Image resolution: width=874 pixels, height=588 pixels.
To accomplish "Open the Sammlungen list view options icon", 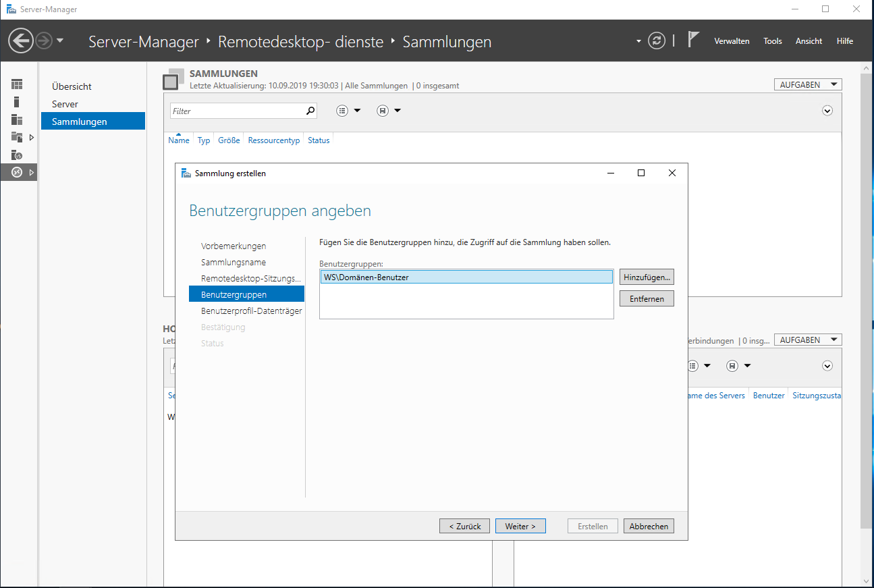I will tap(342, 111).
